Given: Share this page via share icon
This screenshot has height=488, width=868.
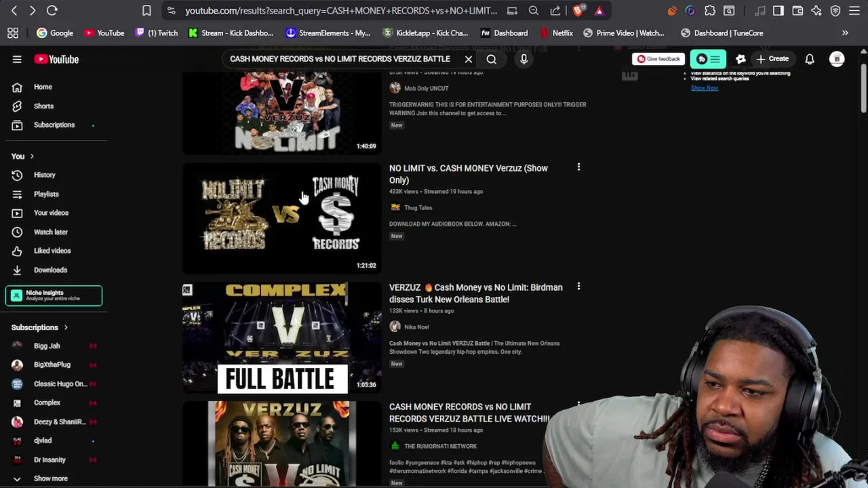Looking at the screenshot, I should pos(555,11).
